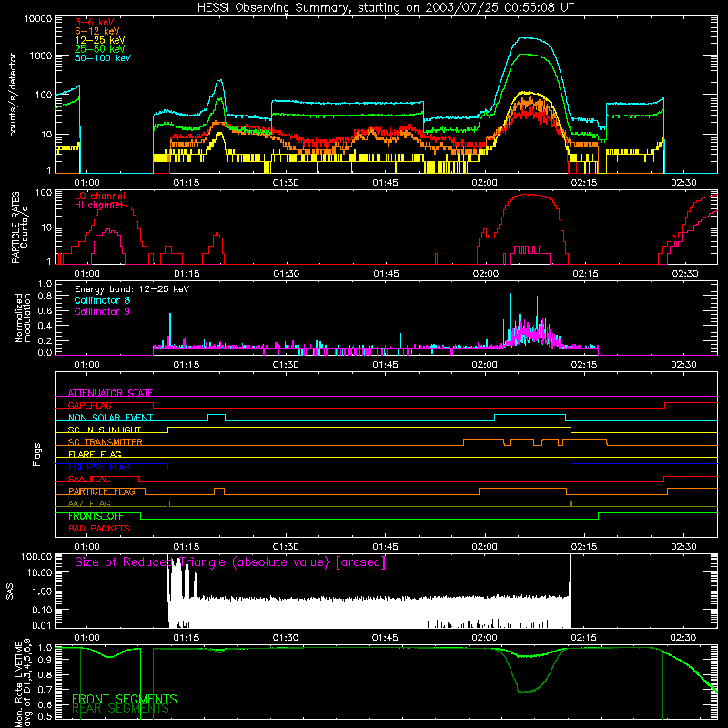Click the HESSI Observing Summary title text

click(x=385, y=8)
